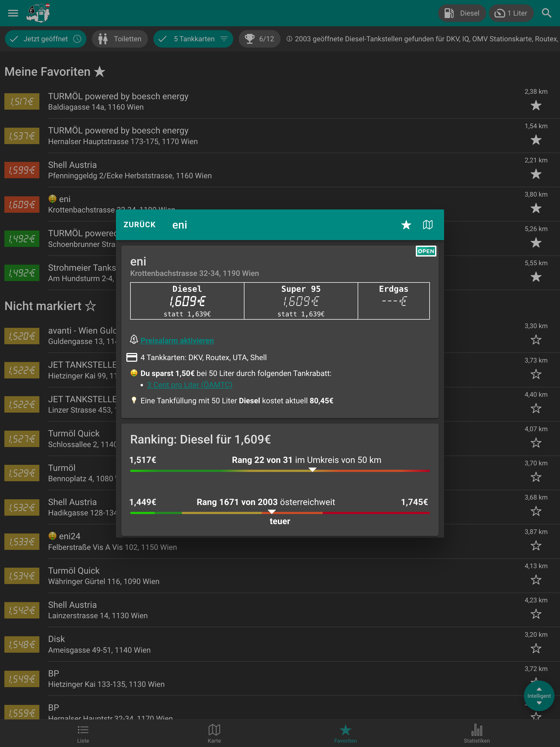The image size is (560, 747).
Task: Click the price alarm bell icon
Action: point(134,340)
